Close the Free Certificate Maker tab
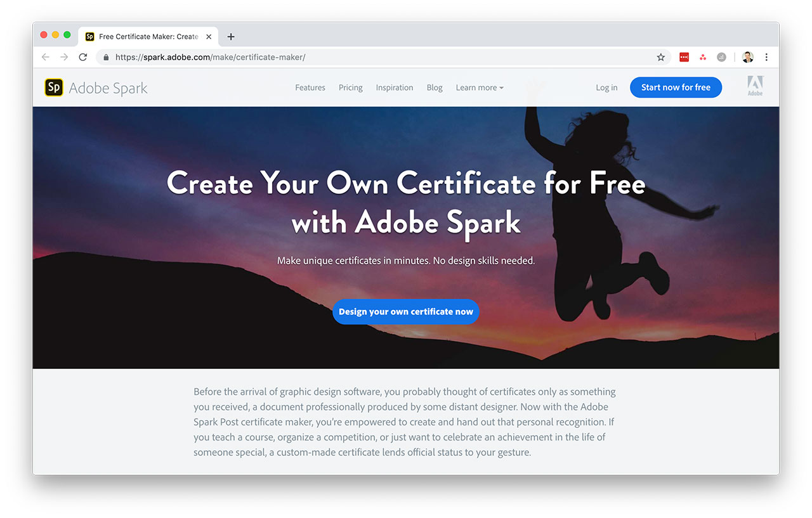Viewport: 812px width, 518px height. 209,37
